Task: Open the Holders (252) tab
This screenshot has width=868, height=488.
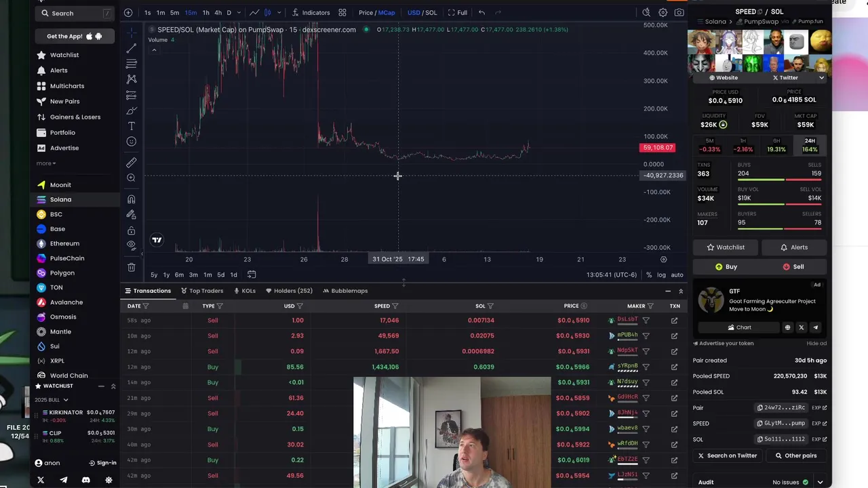Action: tap(289, 291)
